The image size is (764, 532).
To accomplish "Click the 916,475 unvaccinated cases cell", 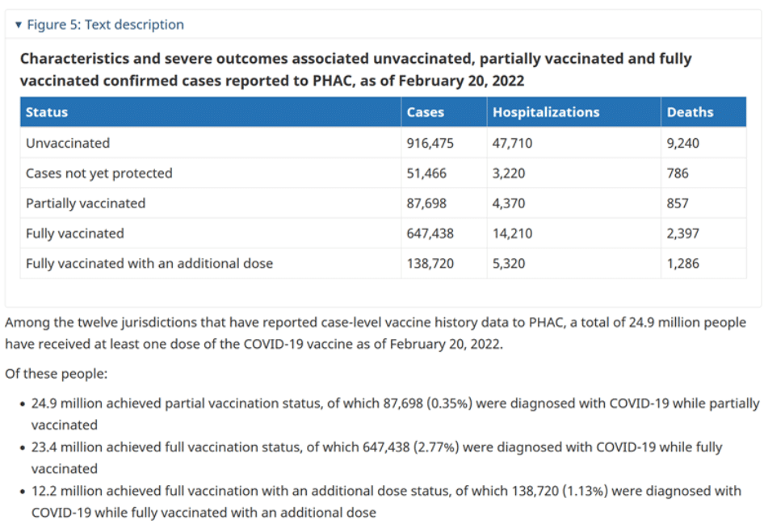I will [430, 143].
